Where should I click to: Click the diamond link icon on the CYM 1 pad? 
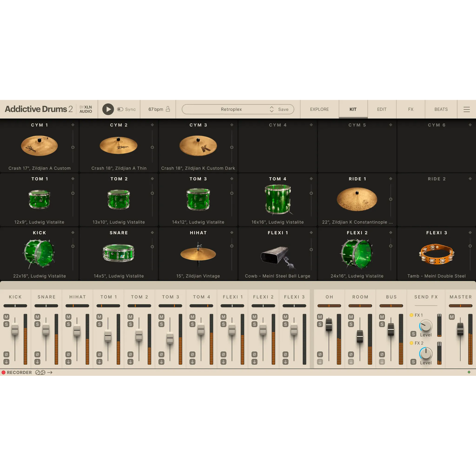(73, 125)
